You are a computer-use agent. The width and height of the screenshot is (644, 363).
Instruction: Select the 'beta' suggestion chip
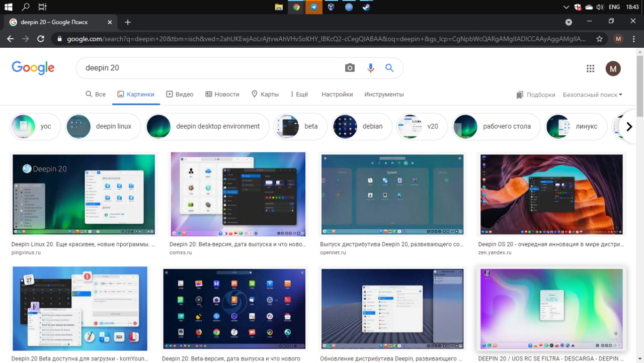click(300, 126)
